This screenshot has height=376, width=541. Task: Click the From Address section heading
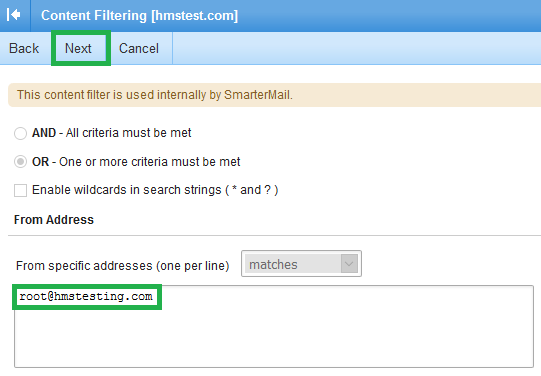click(x=54, y=220)
